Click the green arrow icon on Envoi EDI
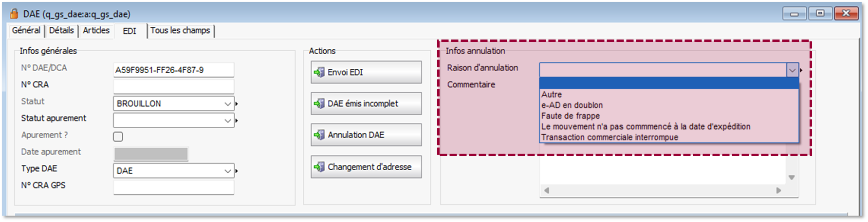The image size is (868, 222). tap(319, 72)
